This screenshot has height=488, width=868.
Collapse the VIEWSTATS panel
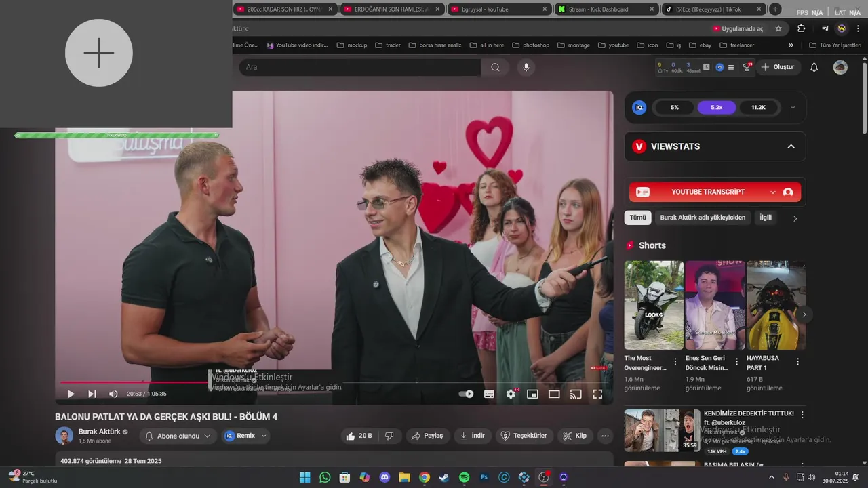coord(791,146)
